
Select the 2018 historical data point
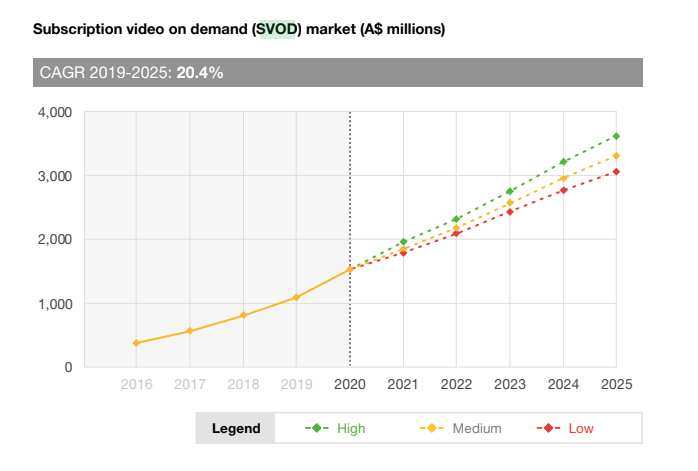243,316
